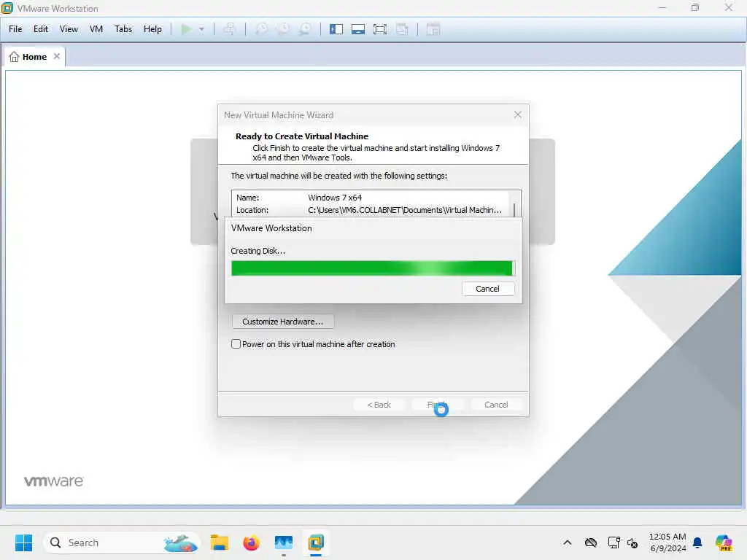Open File Explorer from taskbar
The width and height of the screenshot is (747, 560).
220,542
